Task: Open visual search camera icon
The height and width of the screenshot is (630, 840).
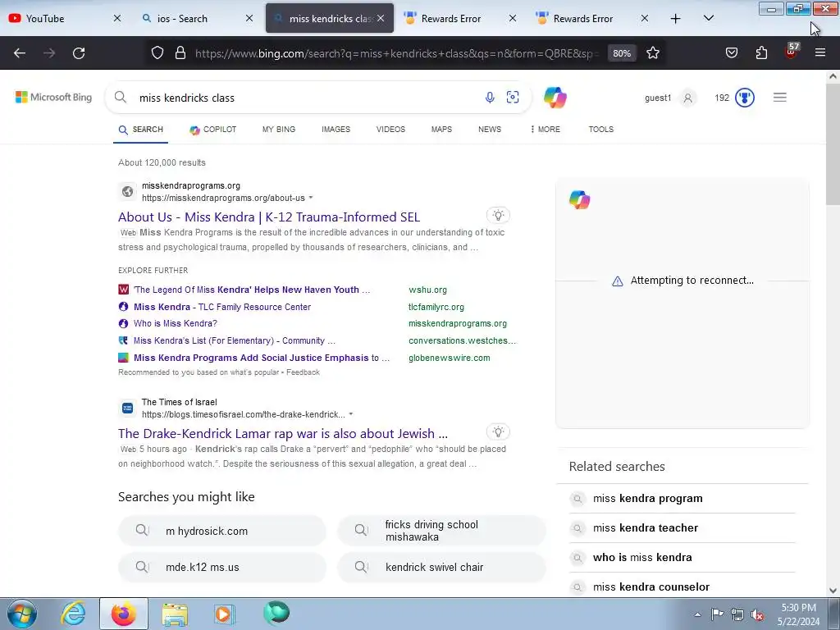Action: 513,98
